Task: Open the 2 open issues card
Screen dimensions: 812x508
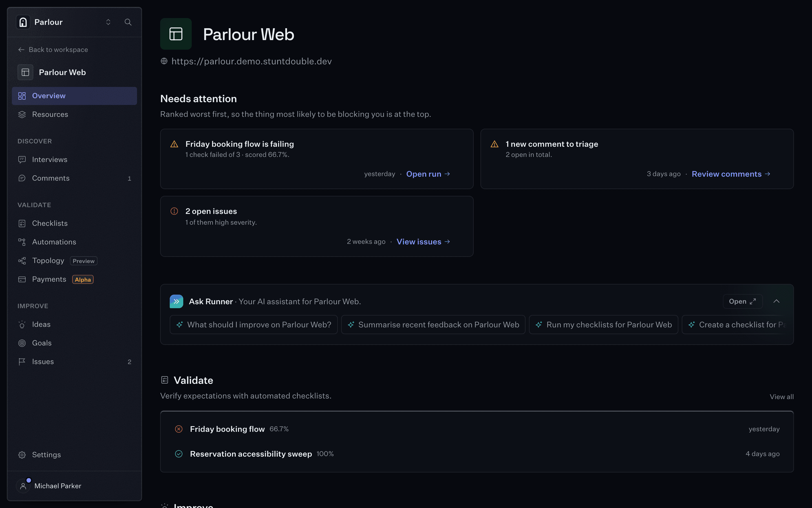Action: (x=317, y=226)
